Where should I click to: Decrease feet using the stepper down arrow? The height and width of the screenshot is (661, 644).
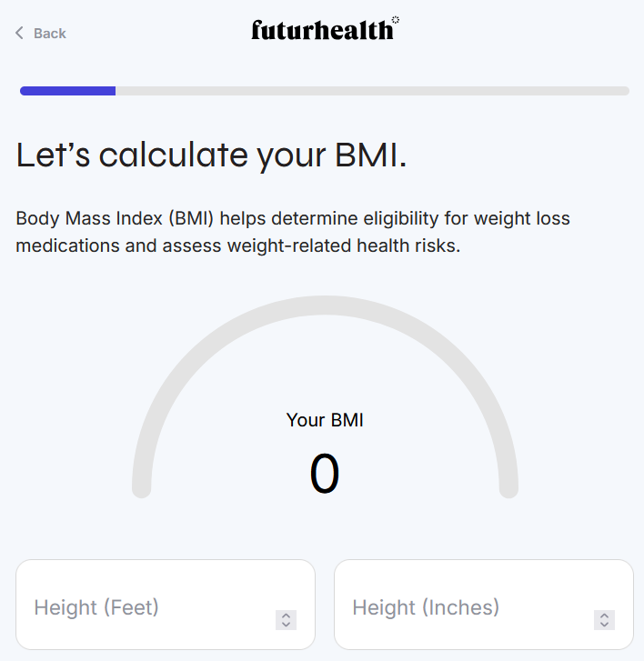286,625
